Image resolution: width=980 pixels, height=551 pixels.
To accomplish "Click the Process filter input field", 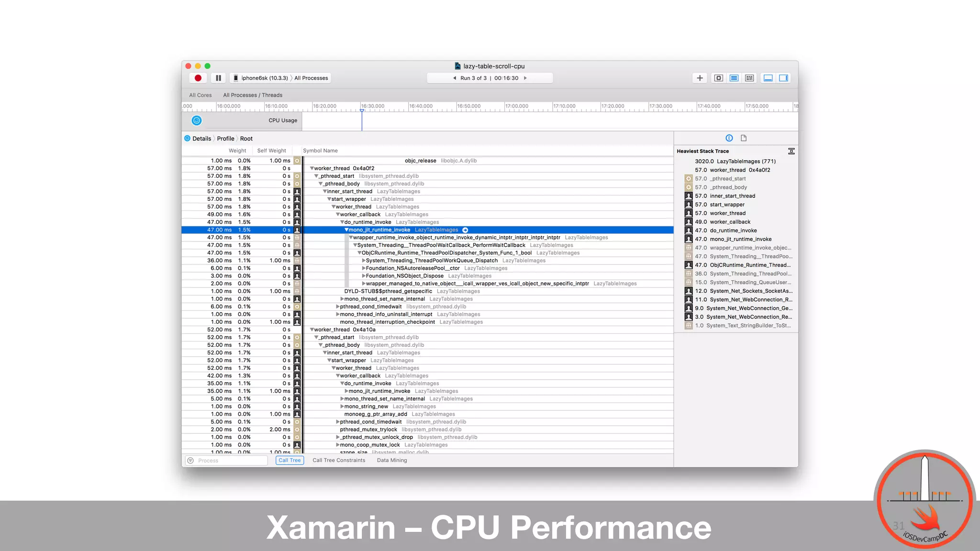I will point(226,461).
